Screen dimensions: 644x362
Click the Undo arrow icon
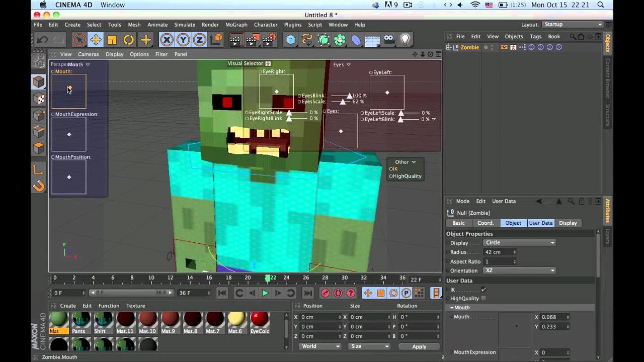pos(43,40)
